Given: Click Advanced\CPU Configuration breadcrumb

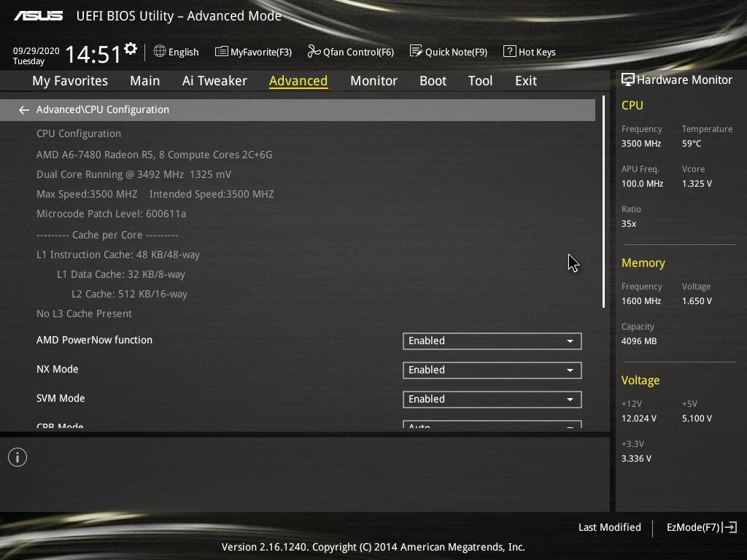Looking at the screenshot, I should coord(102,109).
